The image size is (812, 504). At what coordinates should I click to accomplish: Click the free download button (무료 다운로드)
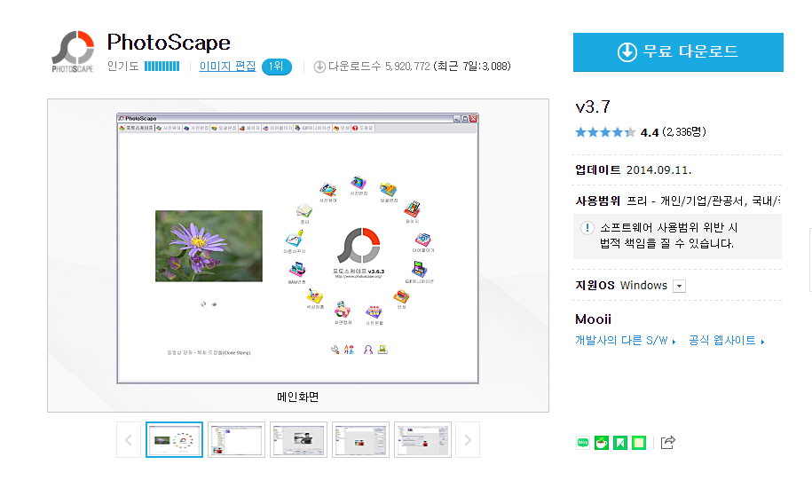click(678, 51)
